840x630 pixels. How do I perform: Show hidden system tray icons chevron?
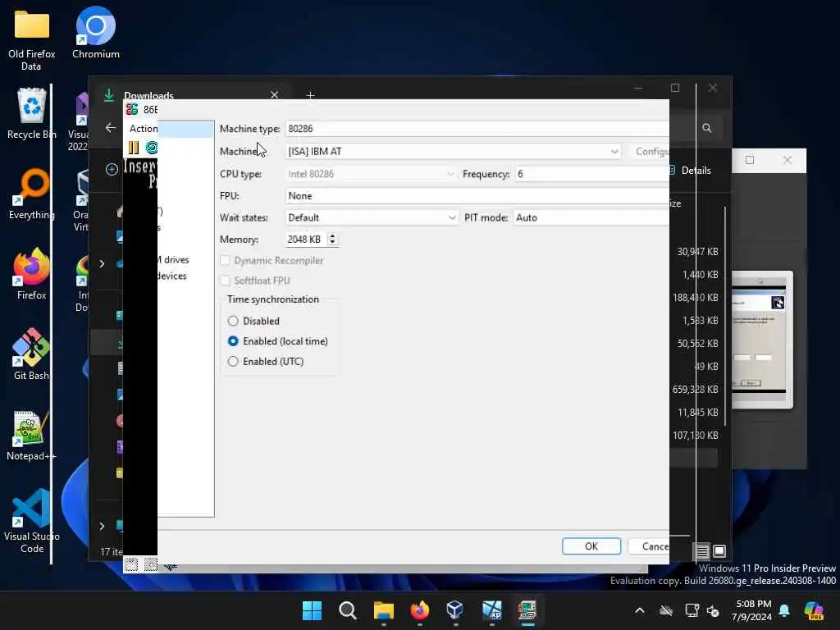click(x=640, y=610)
